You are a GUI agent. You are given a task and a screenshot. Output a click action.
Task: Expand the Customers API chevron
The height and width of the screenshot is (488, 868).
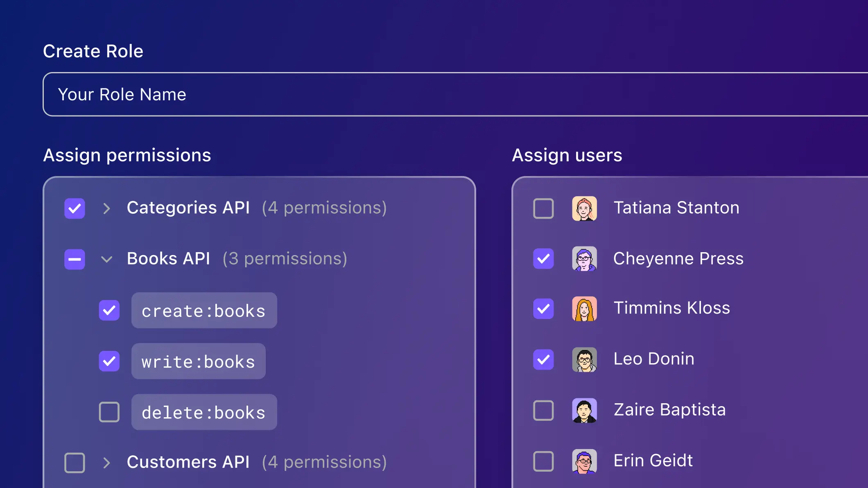click(x=106, y=463)
